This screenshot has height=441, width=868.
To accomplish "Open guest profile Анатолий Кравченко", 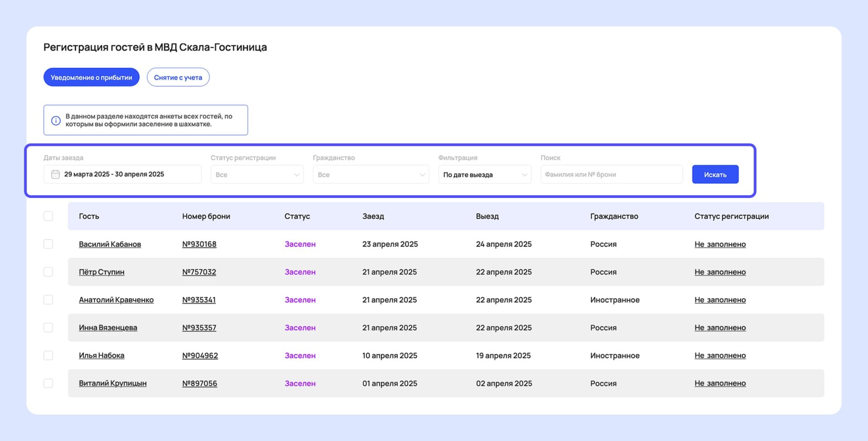I will click(116, 300).
